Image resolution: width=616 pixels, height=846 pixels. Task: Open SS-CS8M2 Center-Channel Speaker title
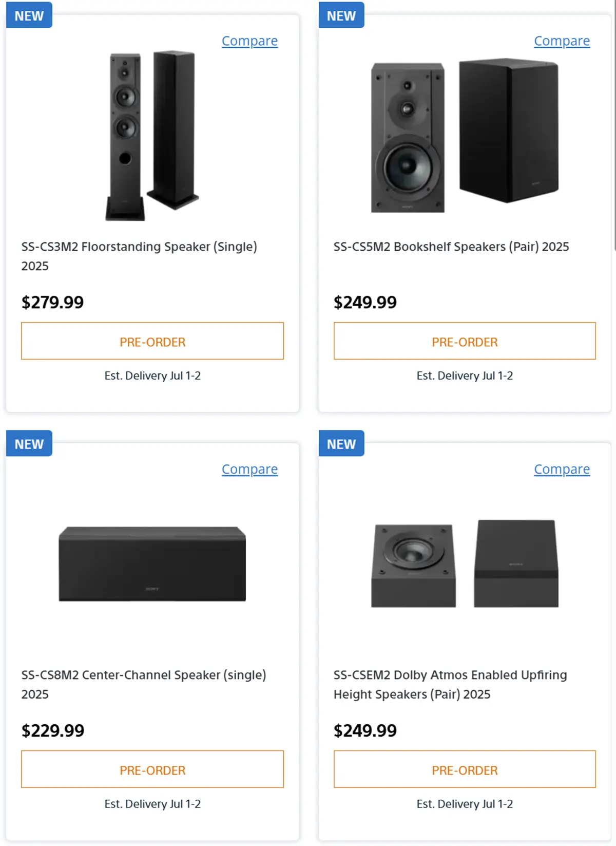(144, 685)
